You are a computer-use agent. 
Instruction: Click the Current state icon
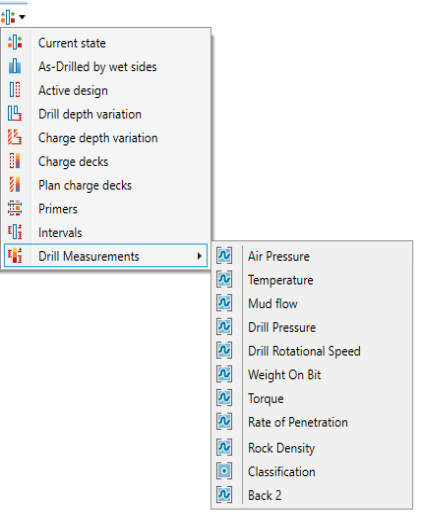click(15, 43)
